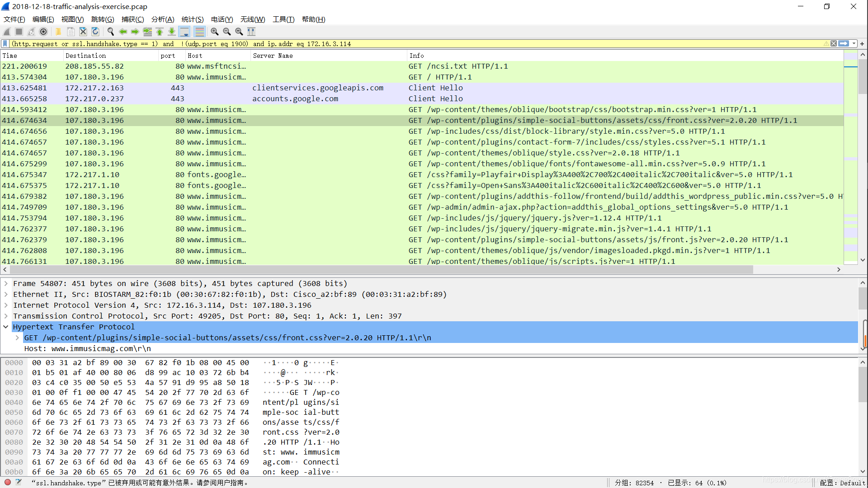Sort by Host column header
This screenshot has width=868, height=488.
pyautogui.click(x=218, y=56)
